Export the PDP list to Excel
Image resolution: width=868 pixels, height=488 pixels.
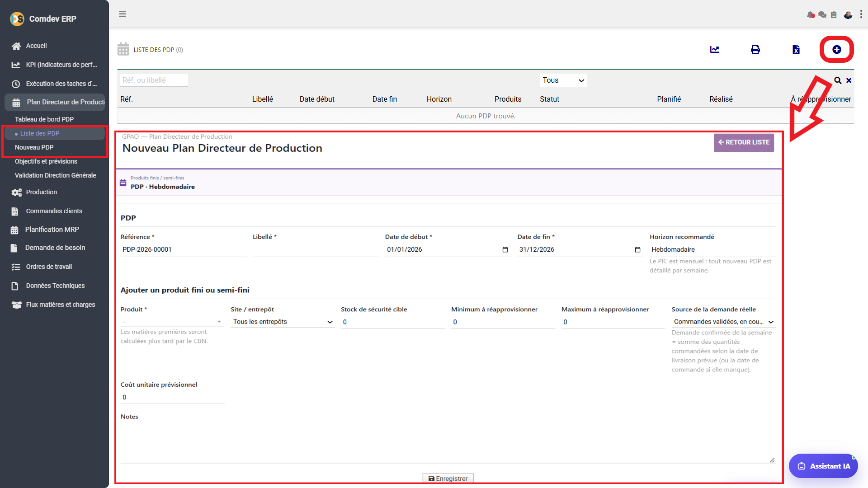(x=796, y=49)
